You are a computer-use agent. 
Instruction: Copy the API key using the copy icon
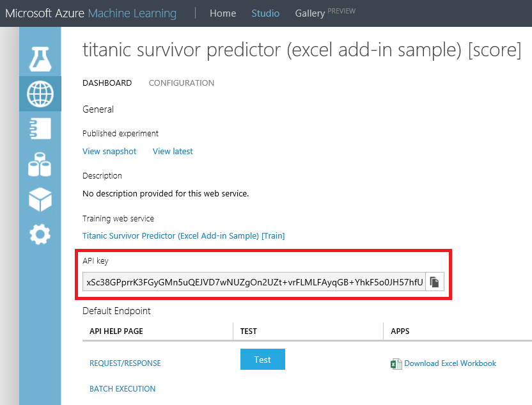point(434,282)
